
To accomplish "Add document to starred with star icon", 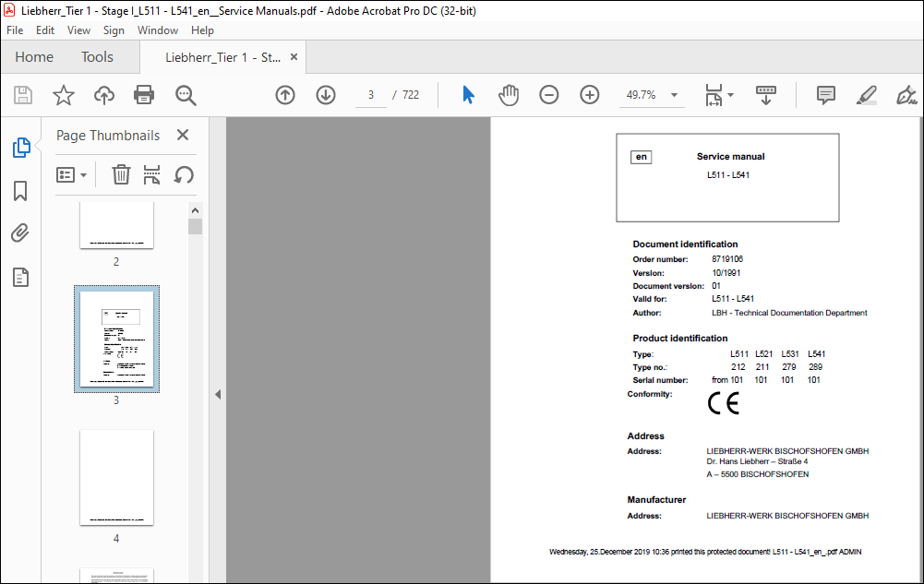I will point(63,95).
